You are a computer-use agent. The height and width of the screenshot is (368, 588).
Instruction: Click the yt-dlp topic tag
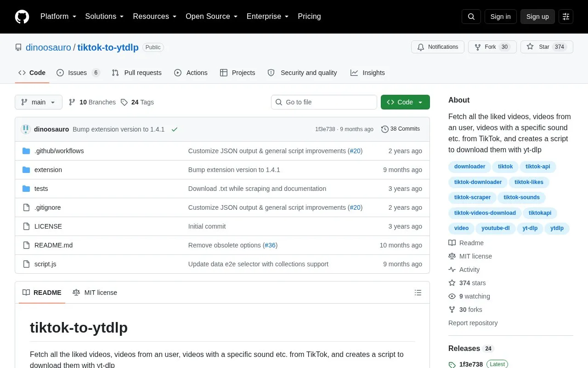[530, 228]
